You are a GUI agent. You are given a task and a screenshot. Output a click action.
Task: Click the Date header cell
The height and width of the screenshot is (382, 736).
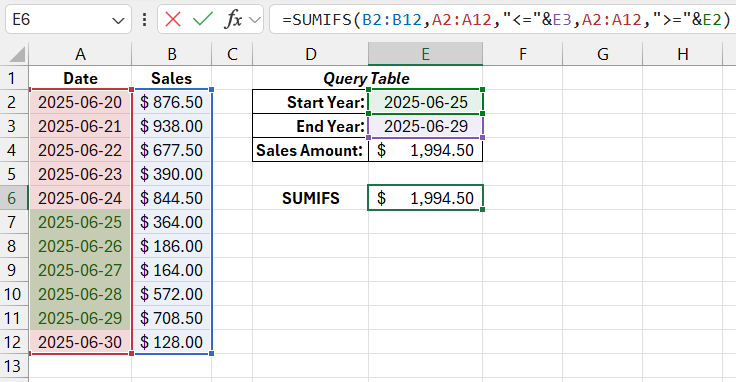(x=80, y=78)
